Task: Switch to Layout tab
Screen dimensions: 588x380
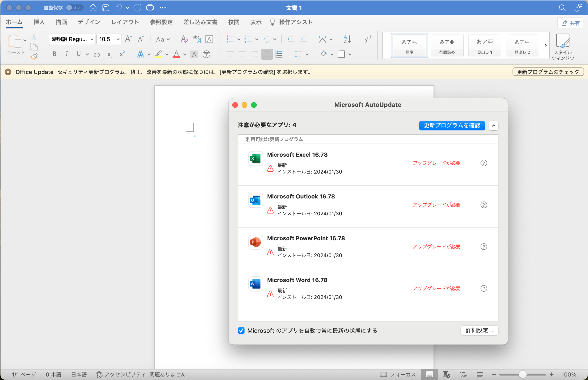Action: click(x=125, y=22)
